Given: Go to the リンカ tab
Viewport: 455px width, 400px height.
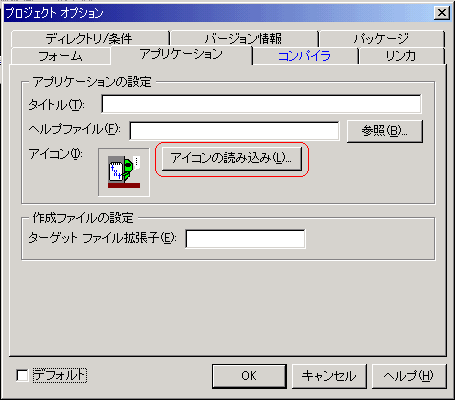Looking at the screenshot, I should (401, 56).
